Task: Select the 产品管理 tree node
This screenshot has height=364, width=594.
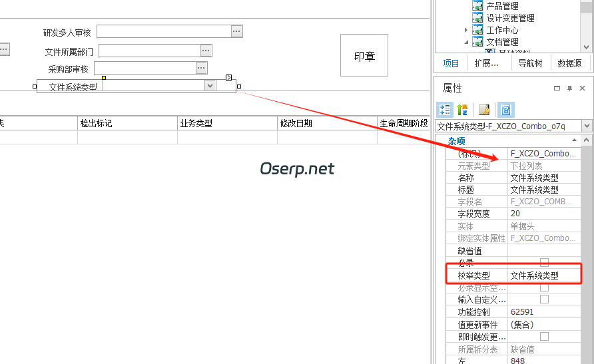Action: pyautogui.click(x=502, y=6)
